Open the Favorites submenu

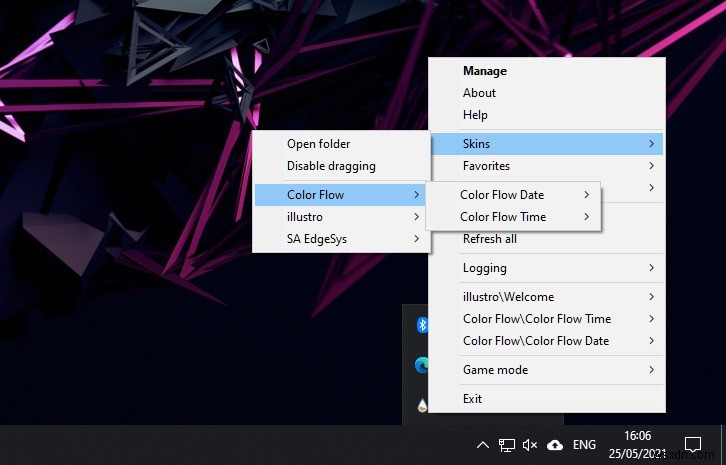pyautogui.click(x=547, y=166)
